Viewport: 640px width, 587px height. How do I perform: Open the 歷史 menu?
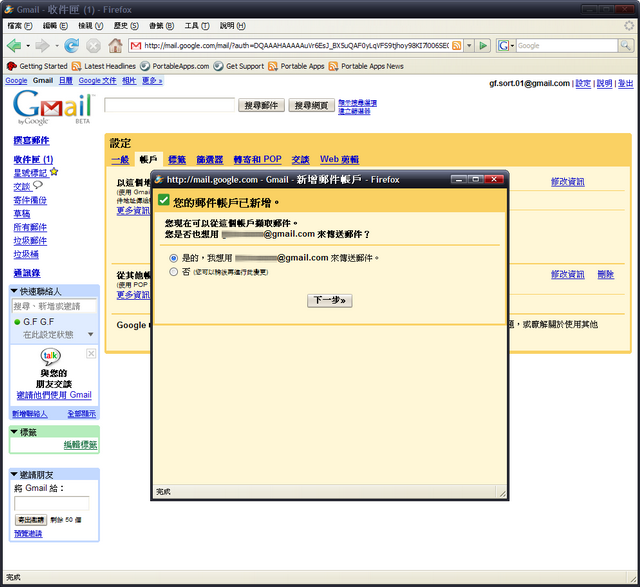pos(126,26)
